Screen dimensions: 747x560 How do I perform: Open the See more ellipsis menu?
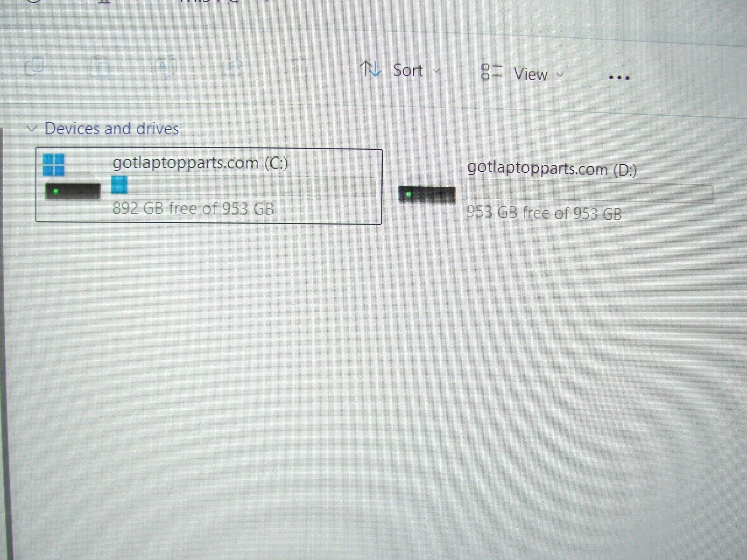619,77
